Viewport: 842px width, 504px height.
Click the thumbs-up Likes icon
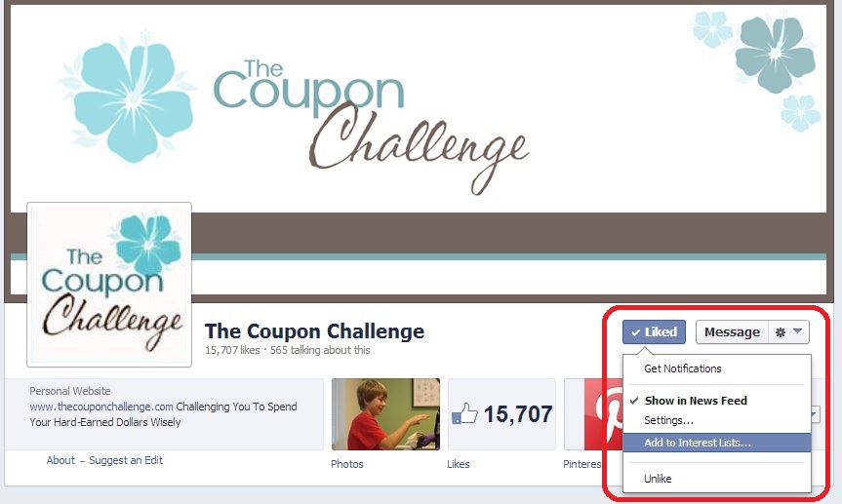(x=464, y=414)
